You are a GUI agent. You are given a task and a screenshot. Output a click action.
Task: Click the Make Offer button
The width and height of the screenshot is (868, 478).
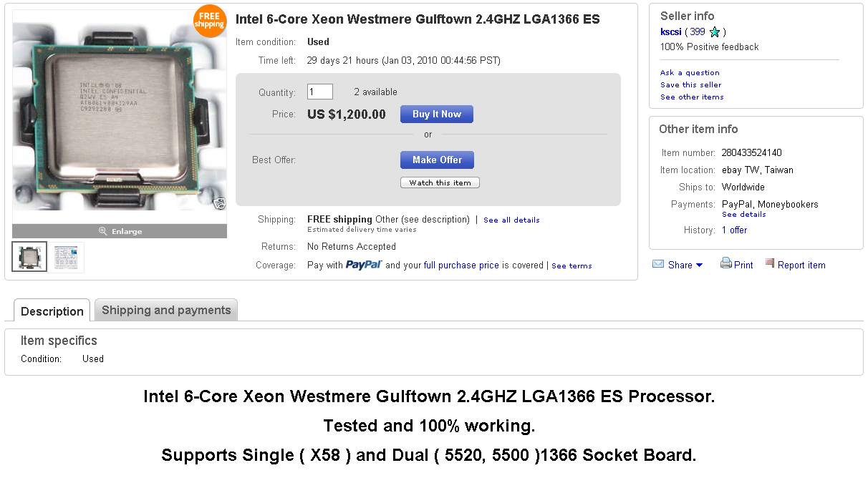pyautogui.click(x=437, y=160)
